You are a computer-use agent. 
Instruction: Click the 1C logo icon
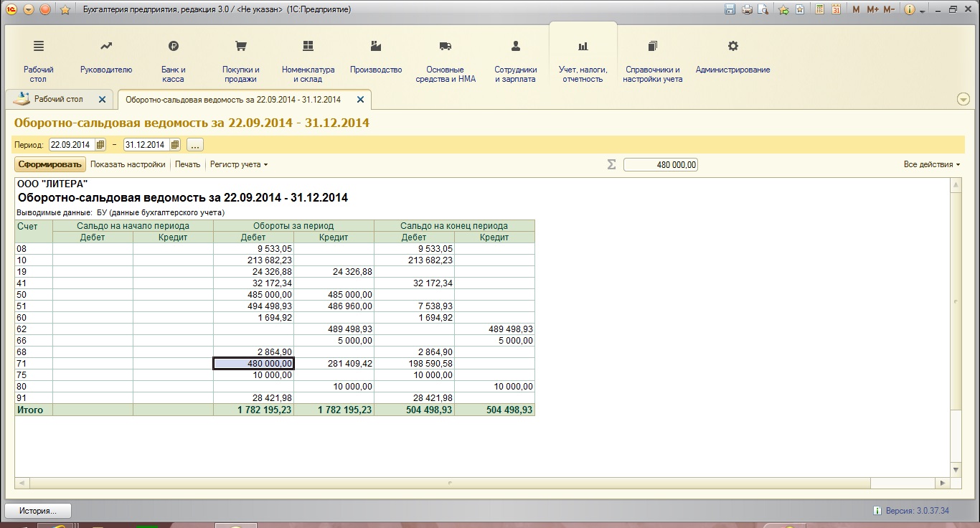coord(11,10)
